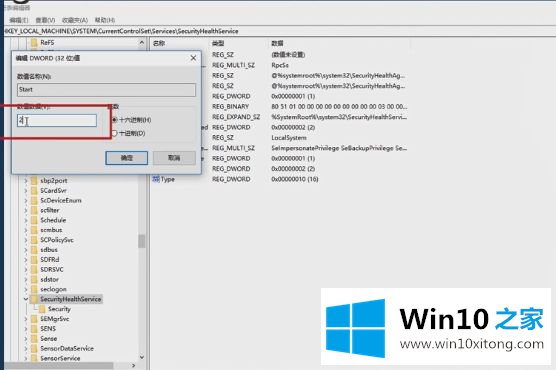
Task: Expand the sbp2port tree node
Action: pos(26,181)
